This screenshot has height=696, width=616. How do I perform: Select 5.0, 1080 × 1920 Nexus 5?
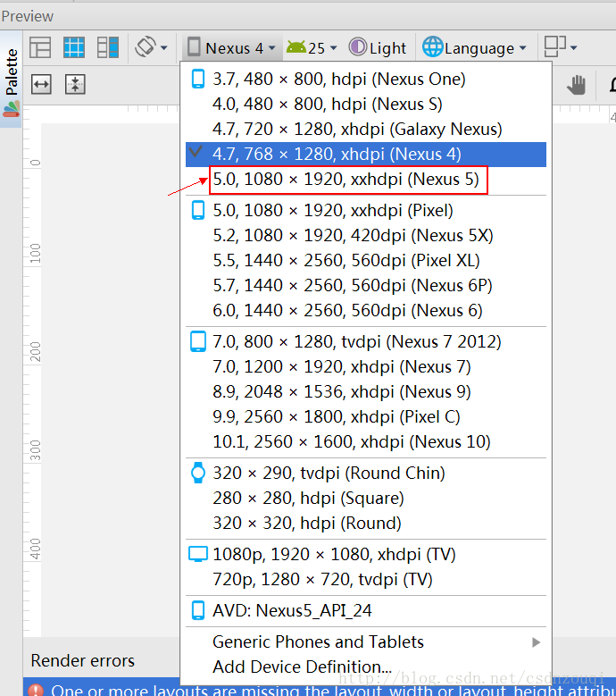click(x=366, y=180)
